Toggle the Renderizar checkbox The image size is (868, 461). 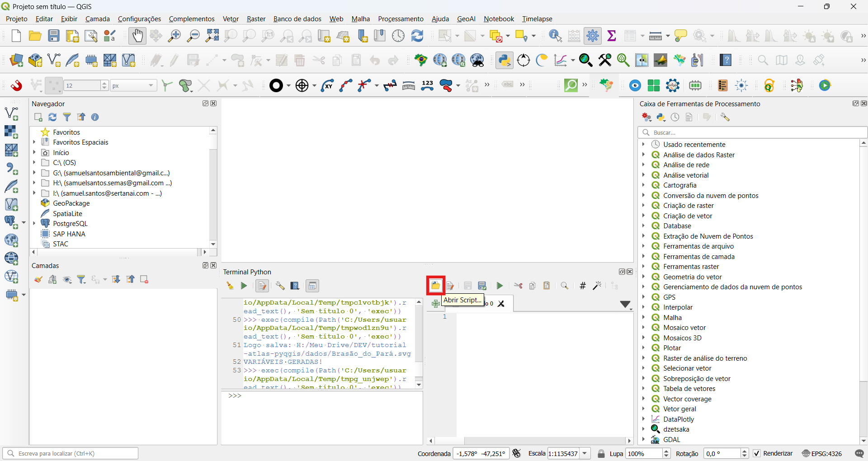(757, 453)
